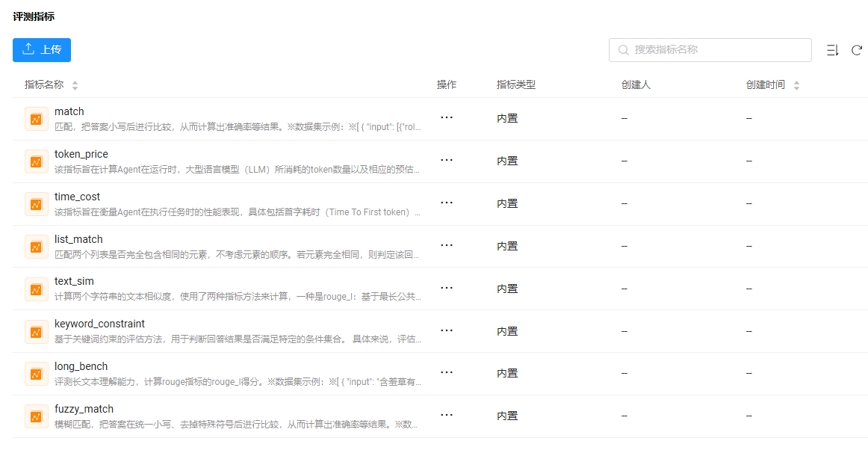Open the more options for token_price
The image size is (868, 450).
[x=447, y=160]
